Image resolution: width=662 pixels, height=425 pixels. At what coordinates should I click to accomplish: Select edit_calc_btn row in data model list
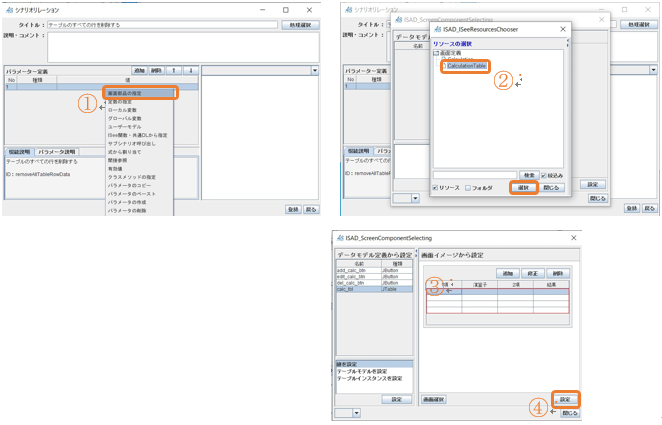tap(374, 276)
